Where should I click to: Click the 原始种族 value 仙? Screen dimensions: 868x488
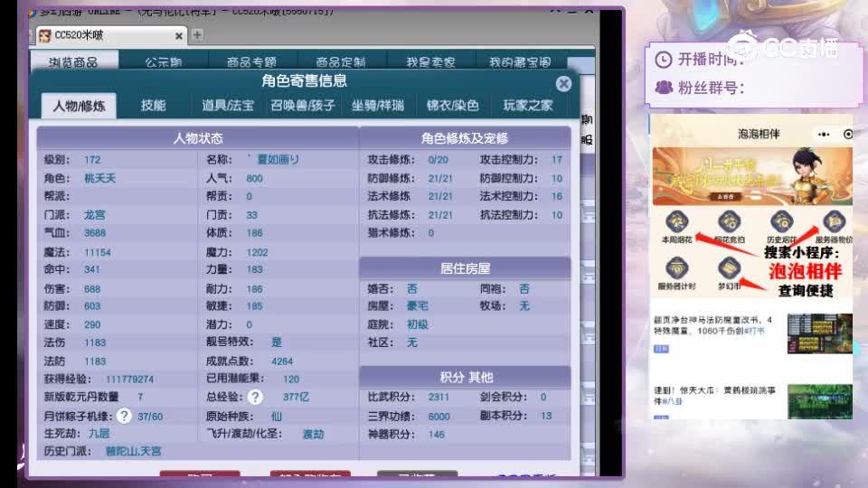(277, 416)
